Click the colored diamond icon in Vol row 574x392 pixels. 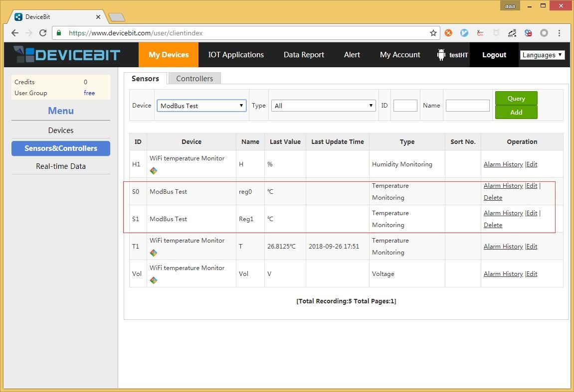(x=154, y=280)
